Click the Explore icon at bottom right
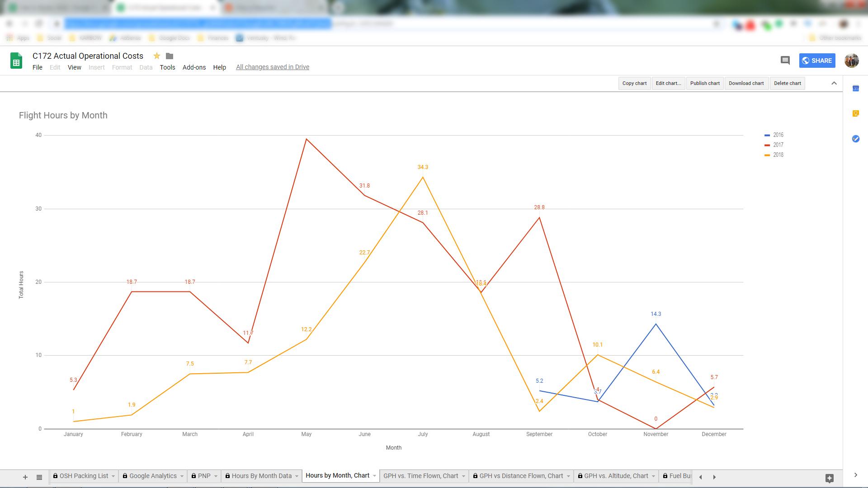 [x=829, y=478]
